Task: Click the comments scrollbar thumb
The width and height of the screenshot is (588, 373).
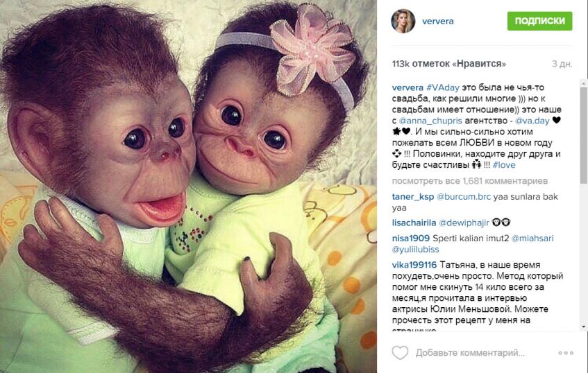Action: pyautogui.click(x=584, y=136)
